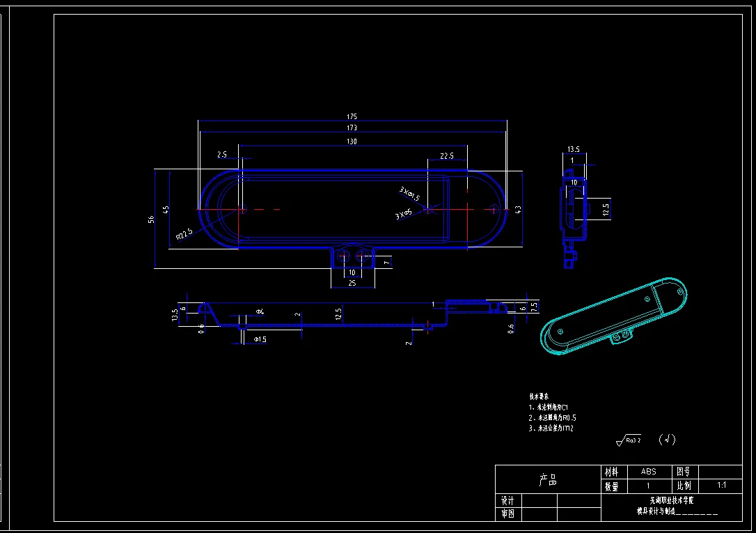
Task: Select the 12.5 depth in section view
Action: point(338,314)
